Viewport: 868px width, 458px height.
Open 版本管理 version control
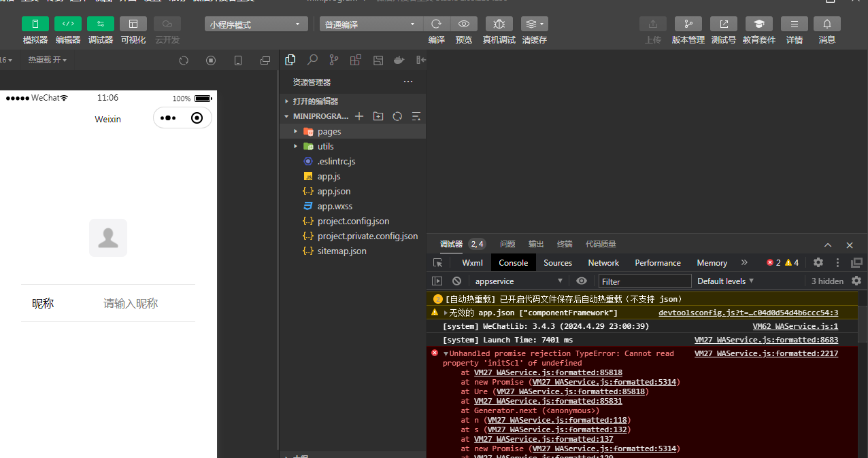point(688,24)
